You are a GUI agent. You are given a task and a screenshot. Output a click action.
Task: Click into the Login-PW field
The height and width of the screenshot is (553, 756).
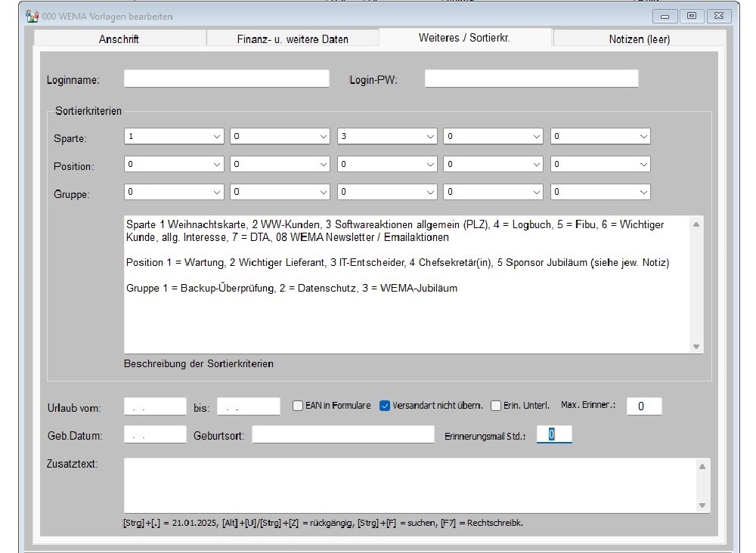click(x=531, y=79)
